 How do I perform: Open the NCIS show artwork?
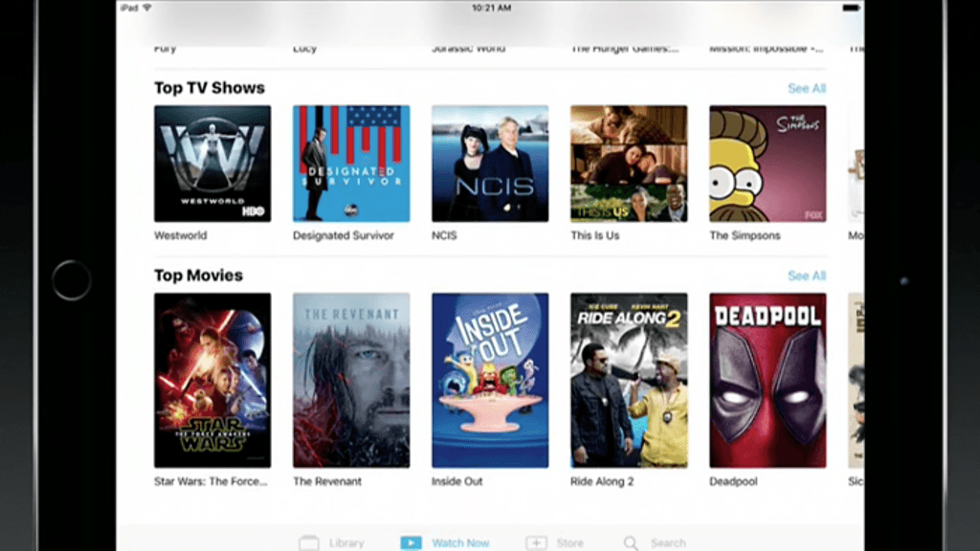click(490, 164)
